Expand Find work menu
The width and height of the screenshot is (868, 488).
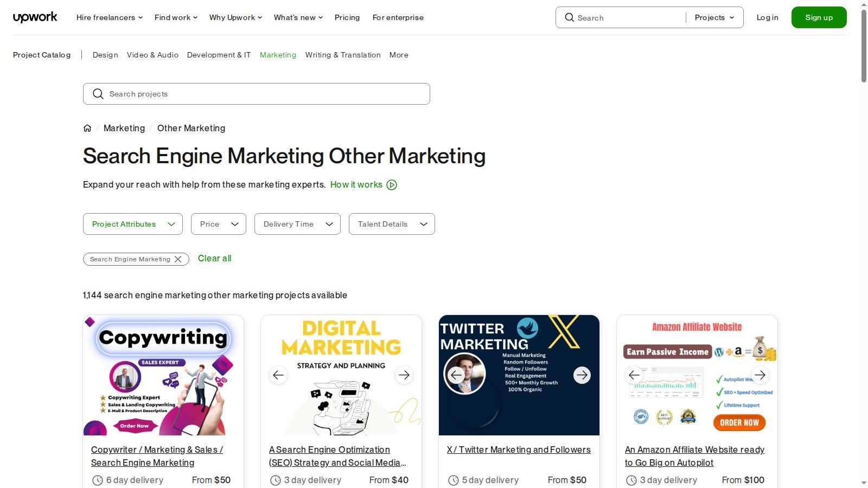click(x=176, y=17)
